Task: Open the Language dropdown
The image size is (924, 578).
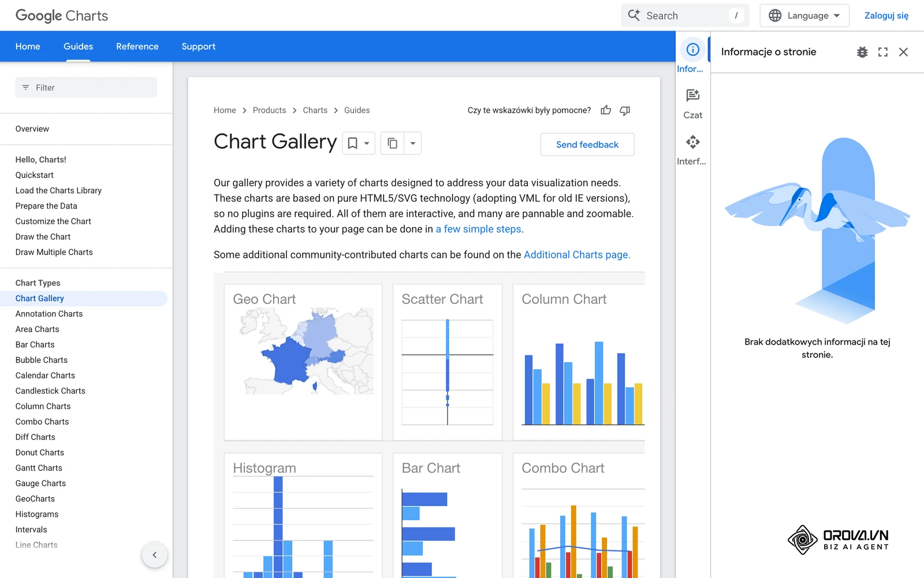Action: click(x=804, y=16)
